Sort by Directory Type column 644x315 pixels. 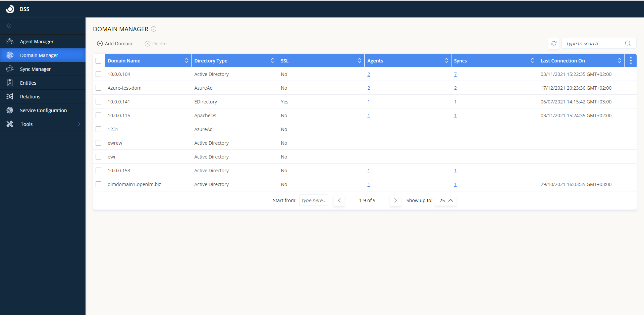[x=273, y=61]
